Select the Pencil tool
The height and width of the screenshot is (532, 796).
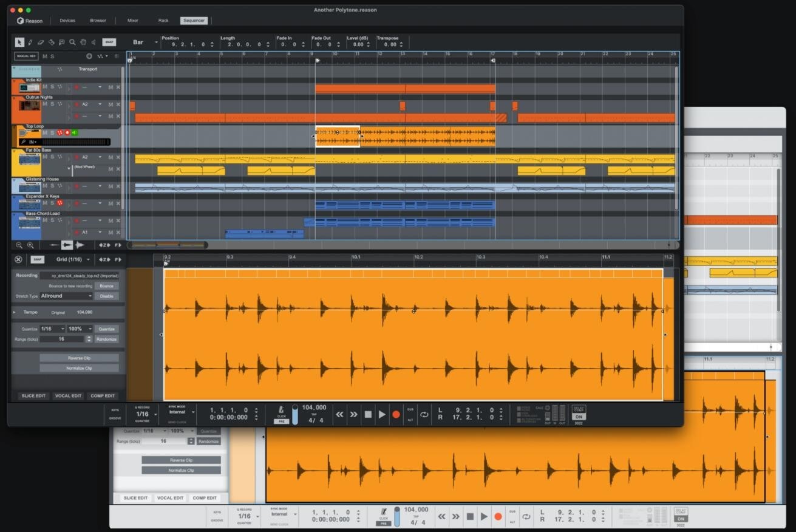point(30,43)
